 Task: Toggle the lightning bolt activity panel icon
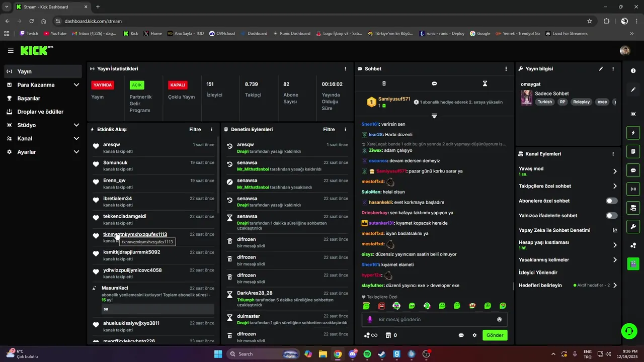(633, 133)
